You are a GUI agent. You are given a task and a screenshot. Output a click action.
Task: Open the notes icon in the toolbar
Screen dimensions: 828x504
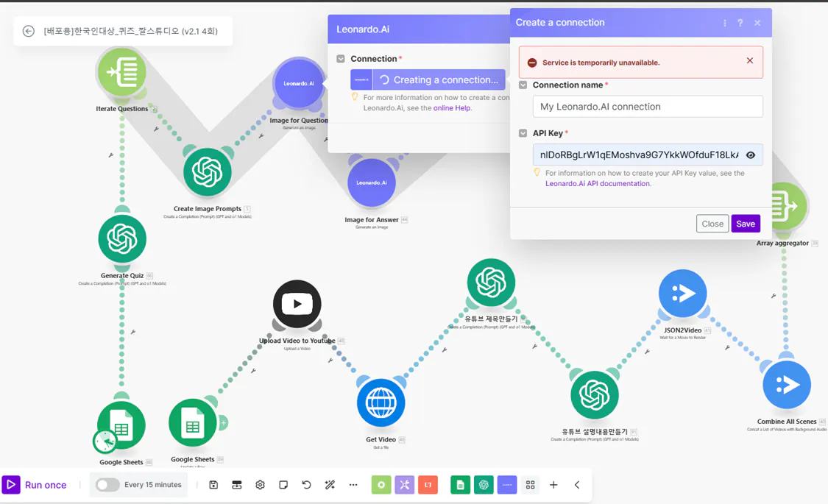pyautogui.click(x=283, y=484)
